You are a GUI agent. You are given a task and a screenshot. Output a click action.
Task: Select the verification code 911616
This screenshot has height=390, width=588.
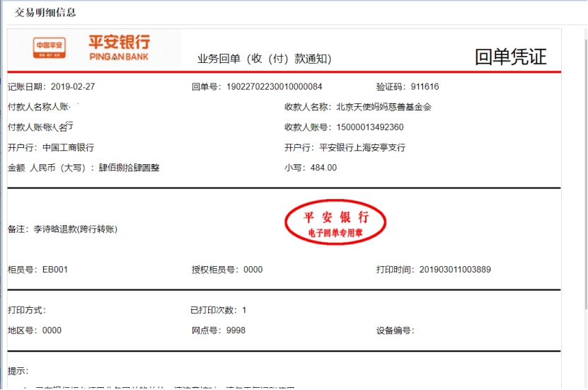425,86
